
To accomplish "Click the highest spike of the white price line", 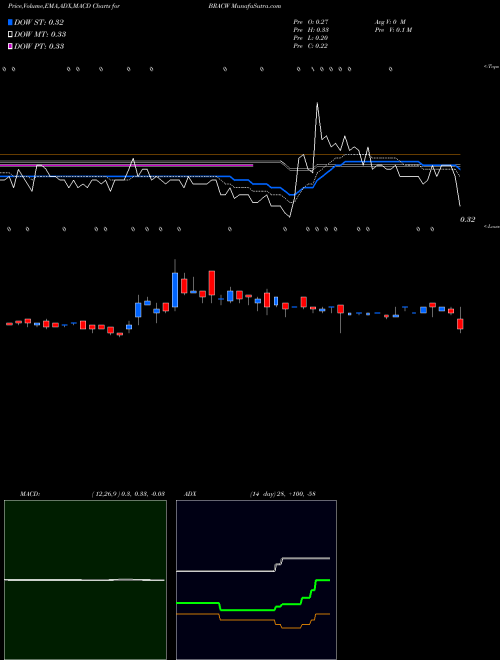I will tap(317, 104).
